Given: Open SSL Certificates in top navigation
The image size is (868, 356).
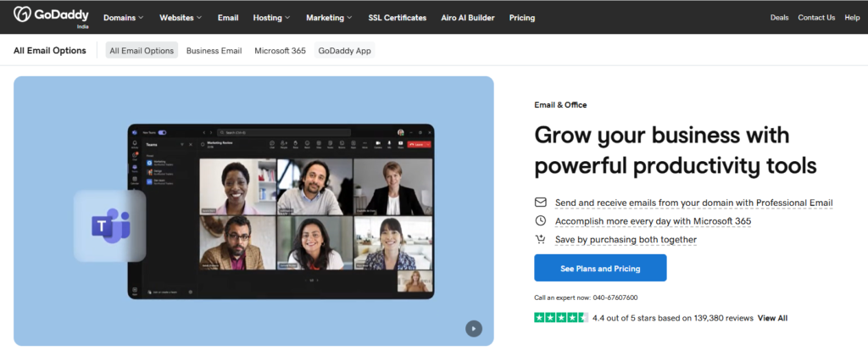Looking at the screenshot, I should coord(398,18).
